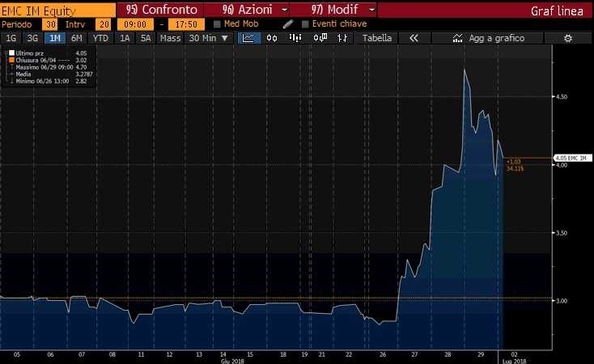Click date 29 on x-axis
The height and width of the screenshot is (364, 594).
pyautogui.click(x=481, y=354)
